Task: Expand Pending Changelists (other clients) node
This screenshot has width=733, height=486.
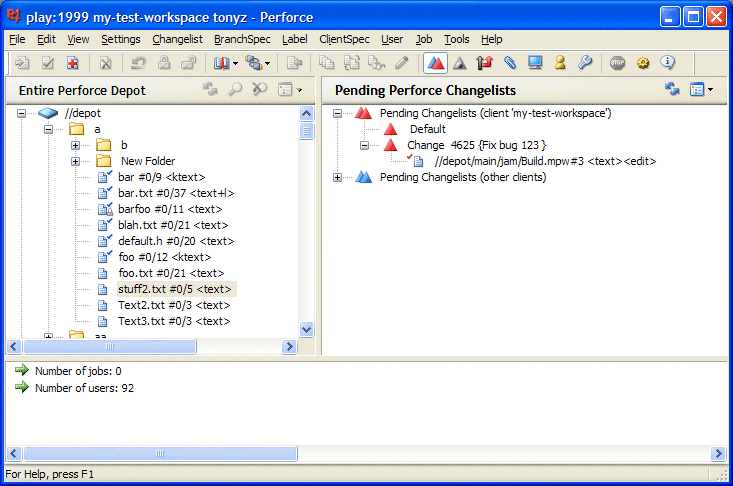Action: (338, 177)
